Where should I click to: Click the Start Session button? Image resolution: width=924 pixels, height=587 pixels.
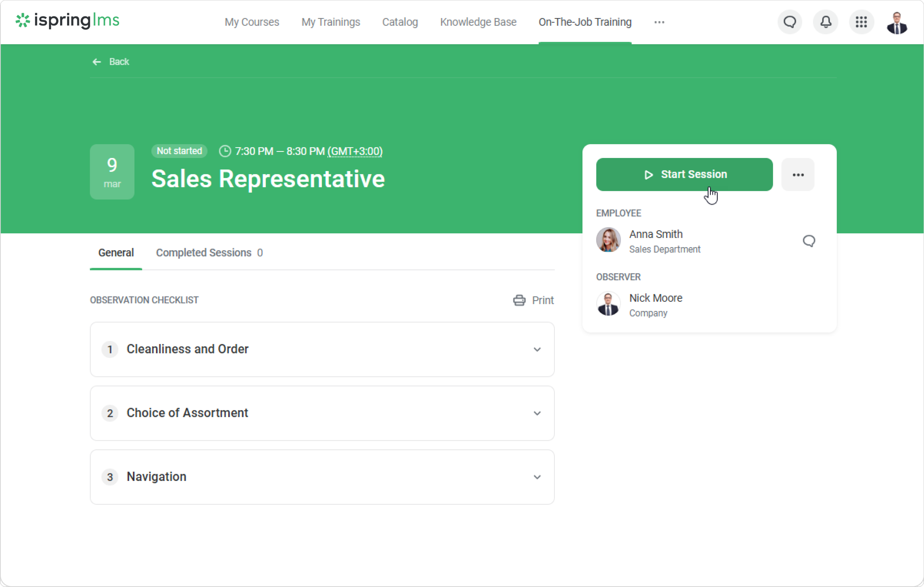click(x=684, y=175)
